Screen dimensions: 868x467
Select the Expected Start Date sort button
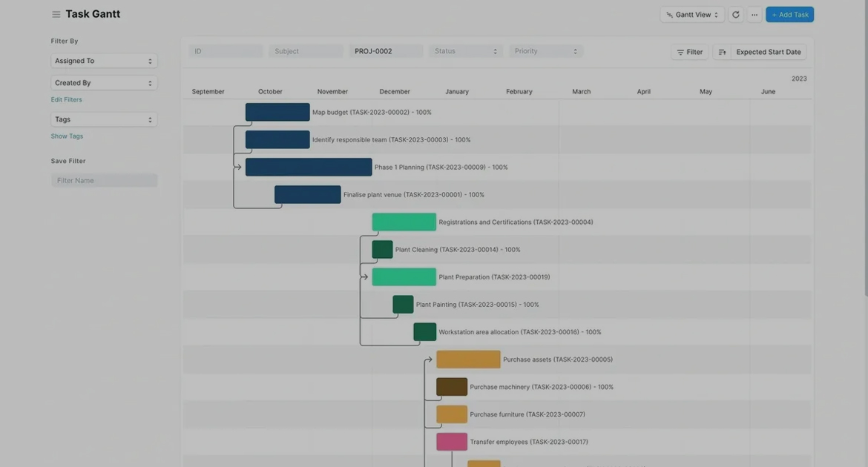click(x=768, y=52)
